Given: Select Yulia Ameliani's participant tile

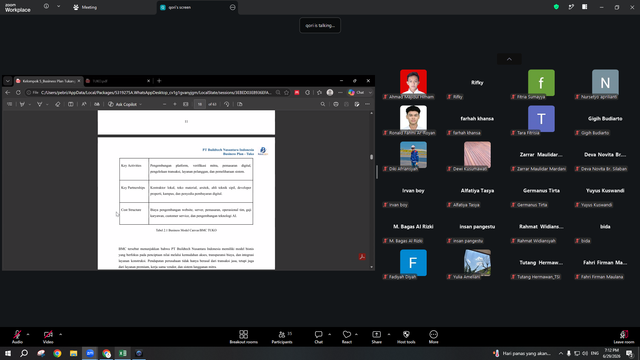Looking at the screenshot, I should (477, 263).
